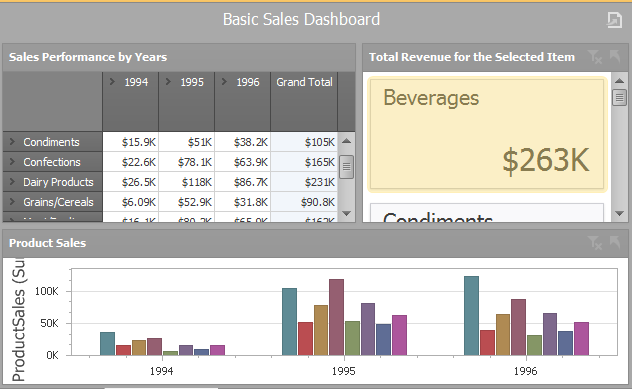
Task: Click cards panel scroll down arrow
Action: 620,214
